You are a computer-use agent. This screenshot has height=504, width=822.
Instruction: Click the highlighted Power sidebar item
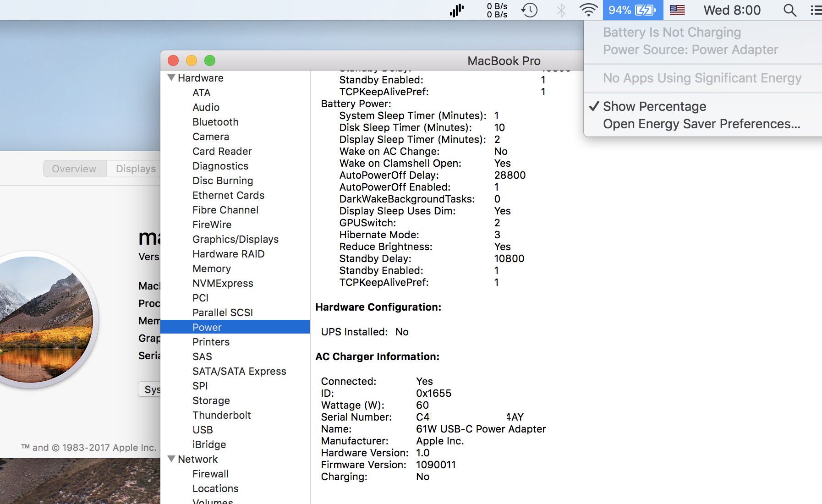point(235,327)
